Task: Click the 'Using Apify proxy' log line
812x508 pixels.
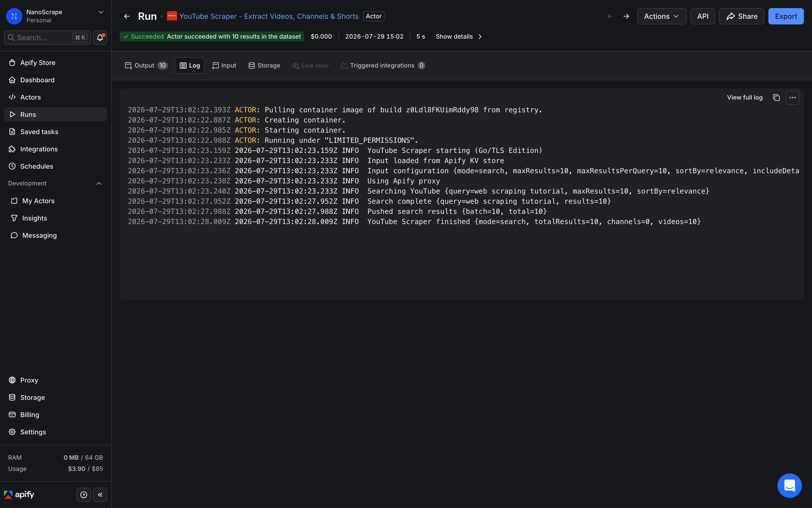Action: pos(284,181)
